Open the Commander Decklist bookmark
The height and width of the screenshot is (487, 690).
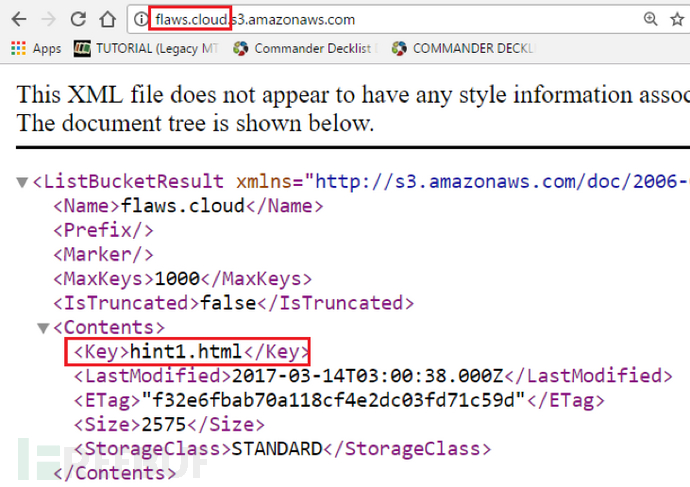(305, 48)
